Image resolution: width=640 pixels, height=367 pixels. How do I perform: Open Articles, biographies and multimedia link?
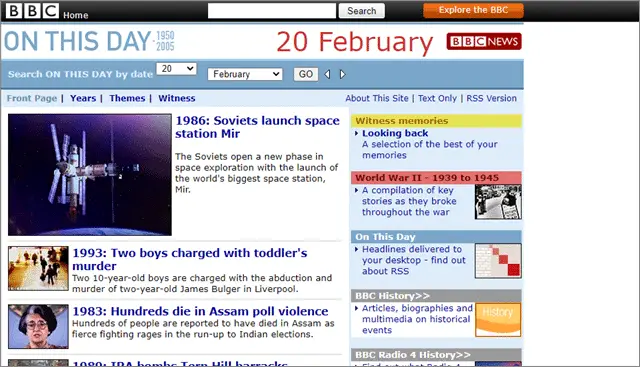(x=417, y=319)
